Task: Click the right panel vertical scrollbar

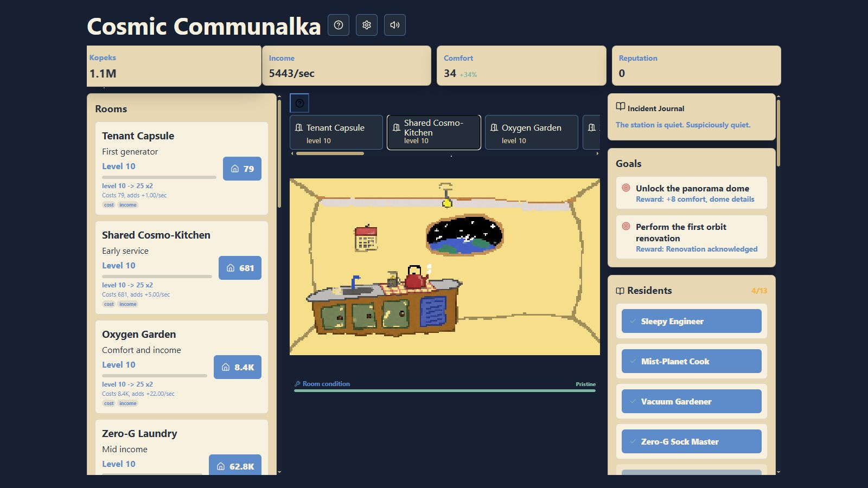Action: point(778,133)
